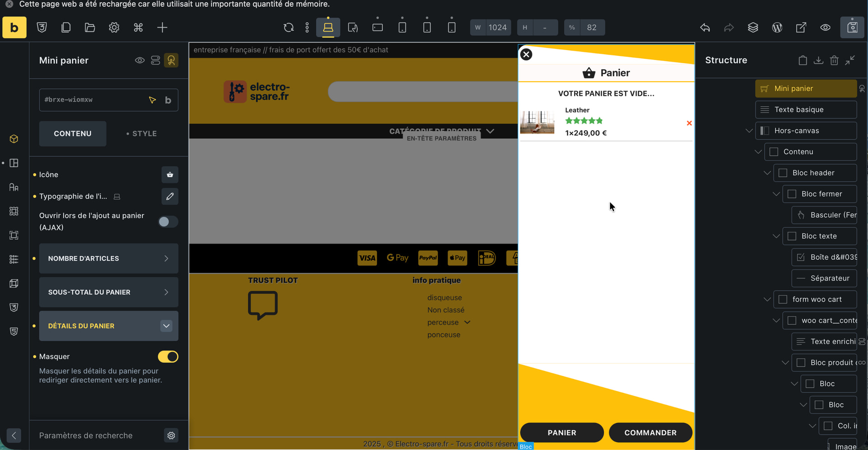Image resolution: width=868 pixels, height=450 pixels.
Task: Delete the structure with the trash icon
Action: [834, 60]
